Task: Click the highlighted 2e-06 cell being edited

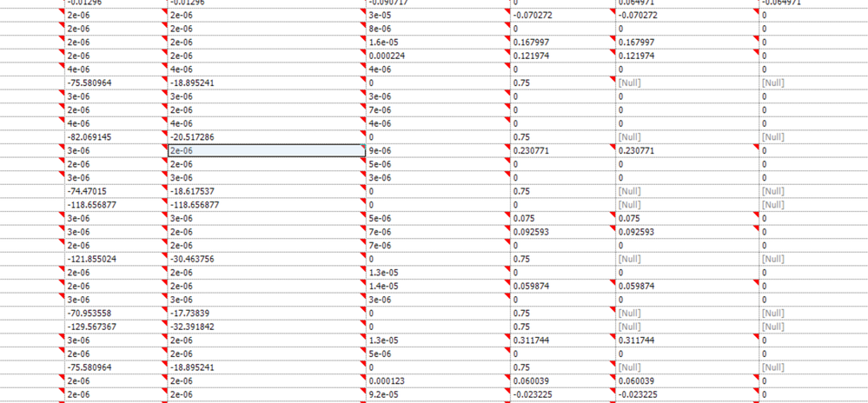Action: click(266, 150)
